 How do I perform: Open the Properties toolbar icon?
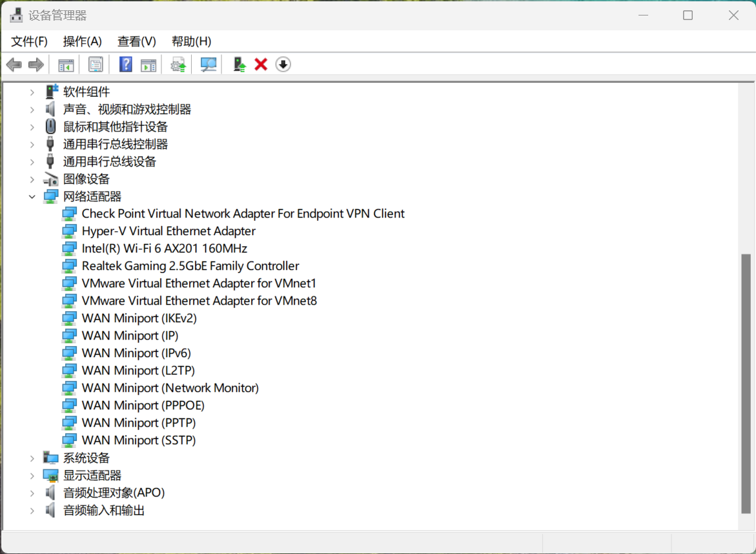tap(96, 65)
